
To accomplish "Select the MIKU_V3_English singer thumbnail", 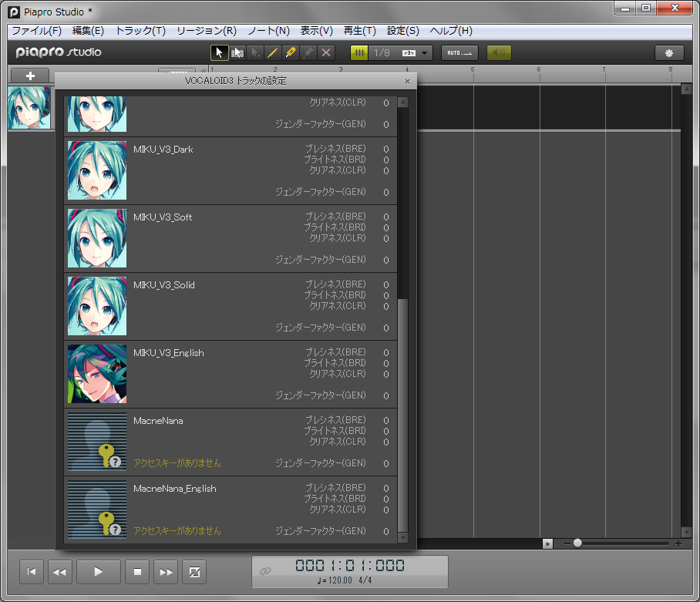I will pos(97,374).
